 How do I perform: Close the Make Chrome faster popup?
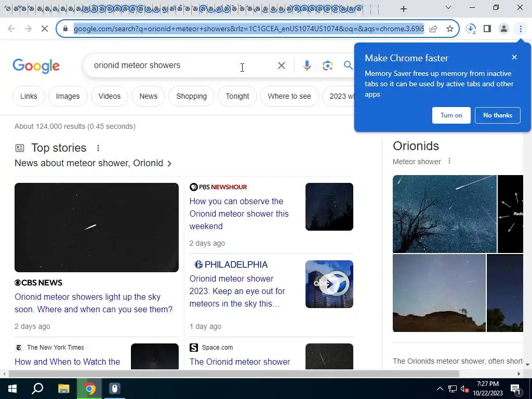(x=514, y=57)
